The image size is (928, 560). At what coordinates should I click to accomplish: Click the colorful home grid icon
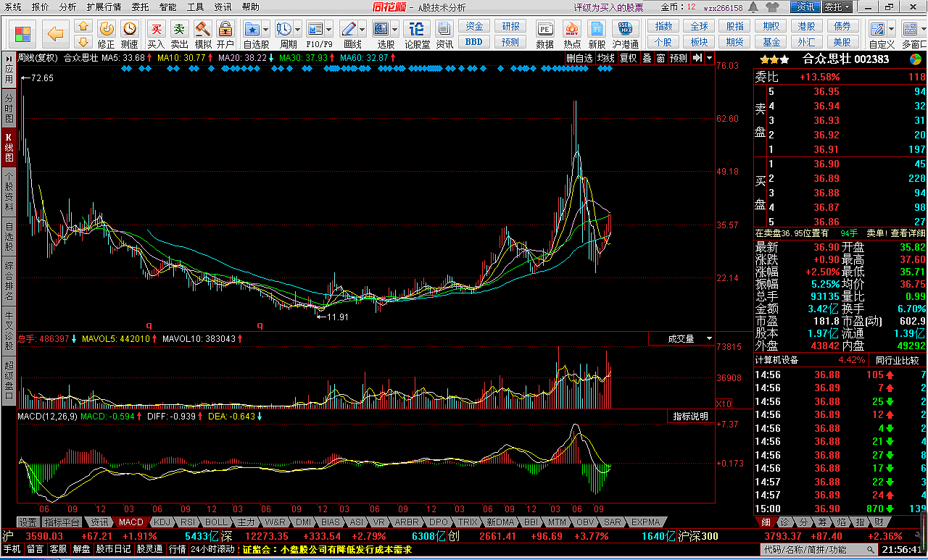(24, 34)
